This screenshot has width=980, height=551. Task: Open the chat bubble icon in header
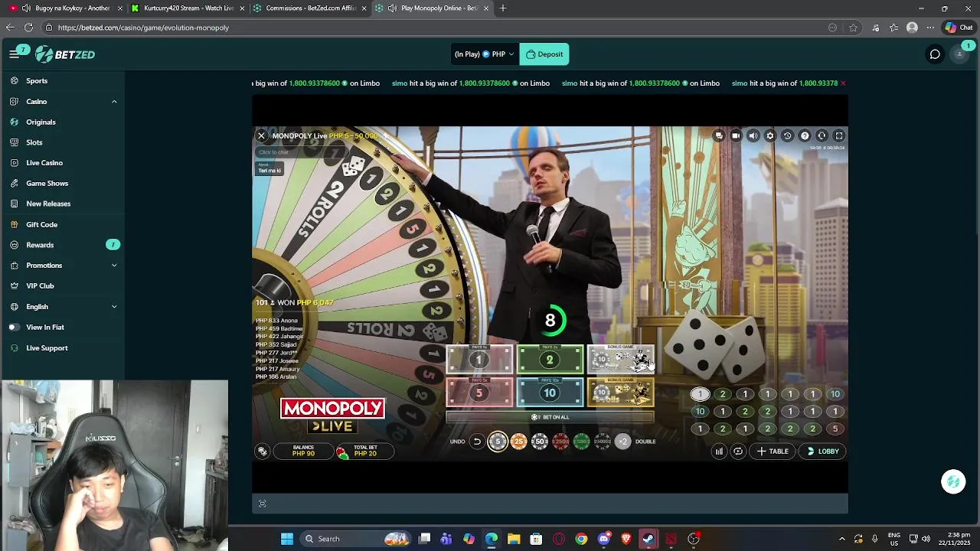[935, 54]
